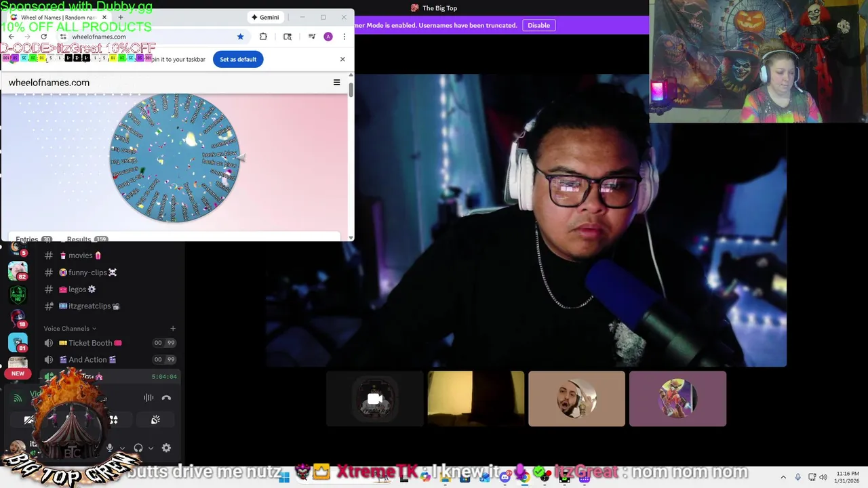Screen dimensions: 868x488
Task: Spin the wheel of names
Action: [x=175, y=157]
